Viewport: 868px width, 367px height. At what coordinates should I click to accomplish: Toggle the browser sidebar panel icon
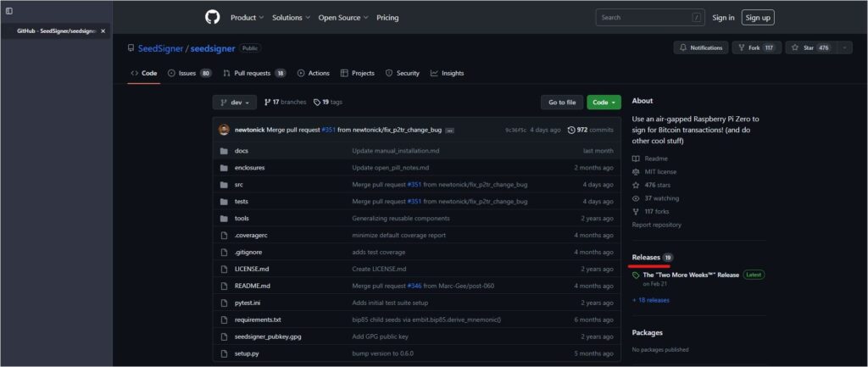point(9,11)
